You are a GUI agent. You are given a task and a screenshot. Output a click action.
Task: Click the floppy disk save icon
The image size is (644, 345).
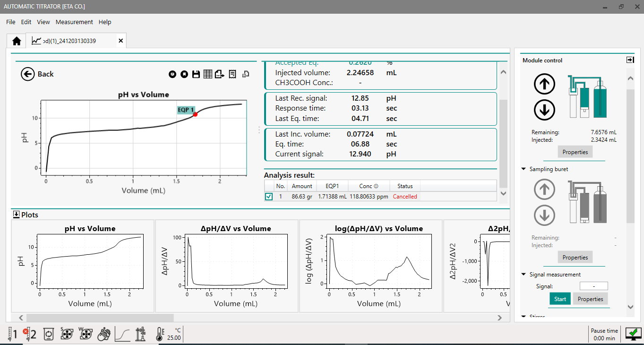tap(196, 74)
